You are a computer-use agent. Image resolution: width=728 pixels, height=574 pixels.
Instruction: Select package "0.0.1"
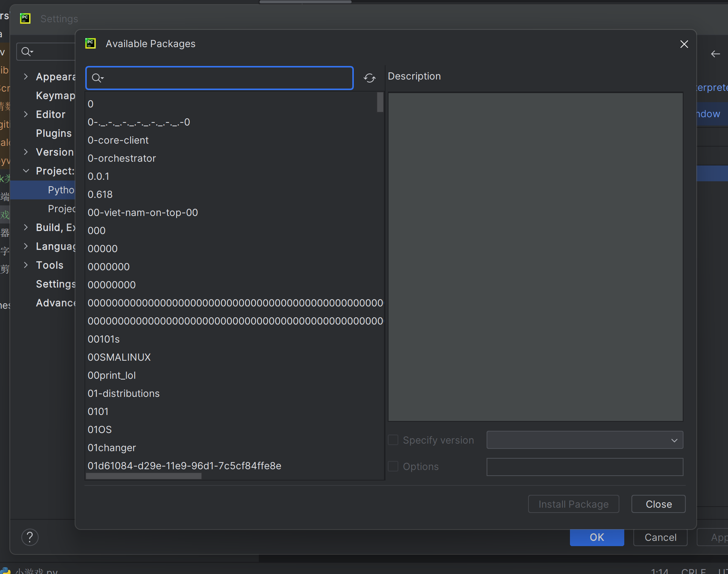pos(235,176)
